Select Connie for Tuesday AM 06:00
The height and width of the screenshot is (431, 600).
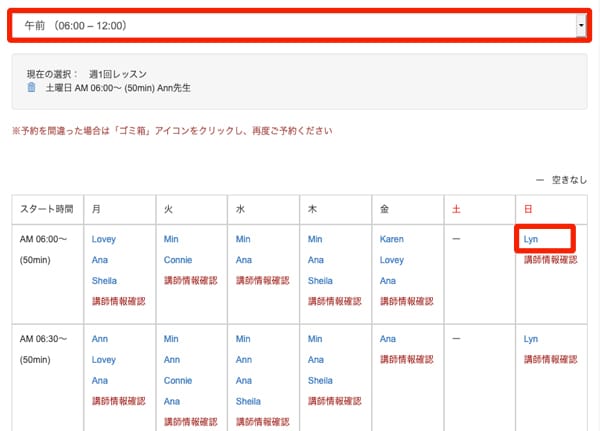(177, 260)
